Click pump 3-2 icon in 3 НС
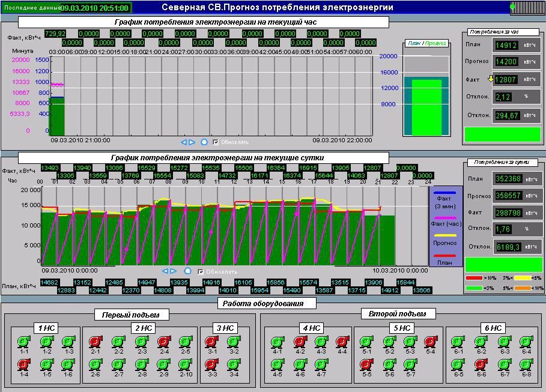546x392 pixels. (x=233, y=342)
